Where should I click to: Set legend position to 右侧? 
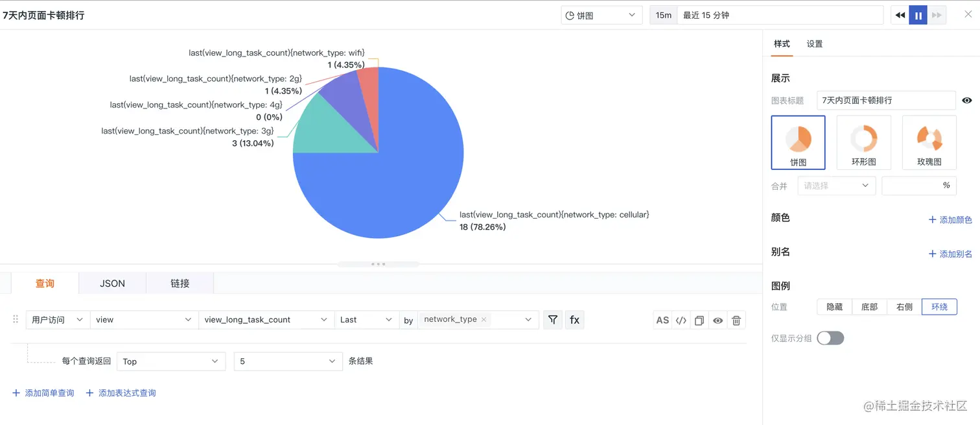tap(904, 307)
